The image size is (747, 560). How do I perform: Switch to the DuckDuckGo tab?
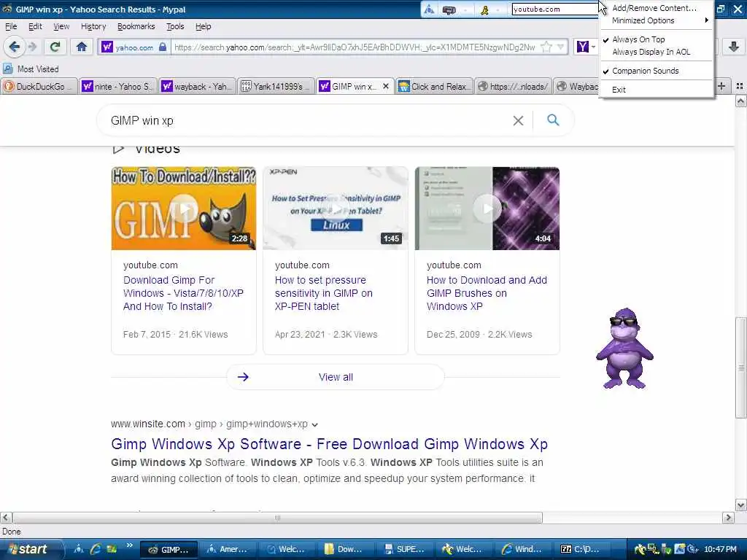coord(39,86)
